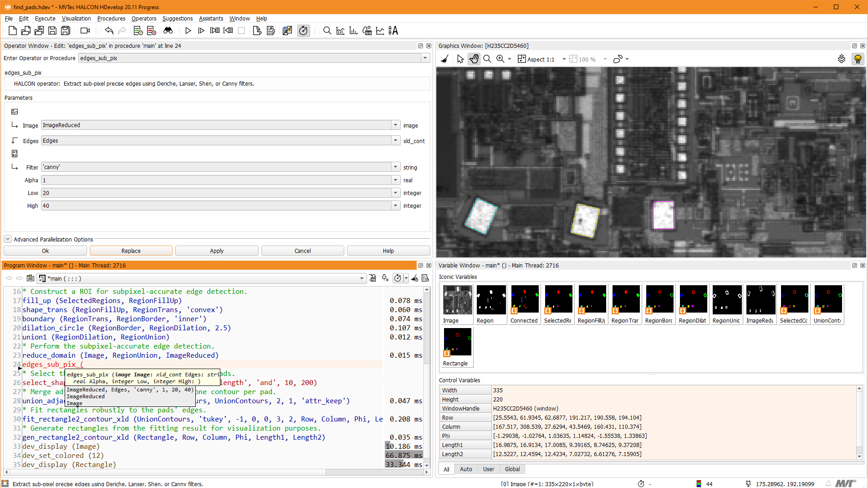The width and height of the screenshot is (868, 488).
Task: Click the Ok button
Action: pos(46,251)
